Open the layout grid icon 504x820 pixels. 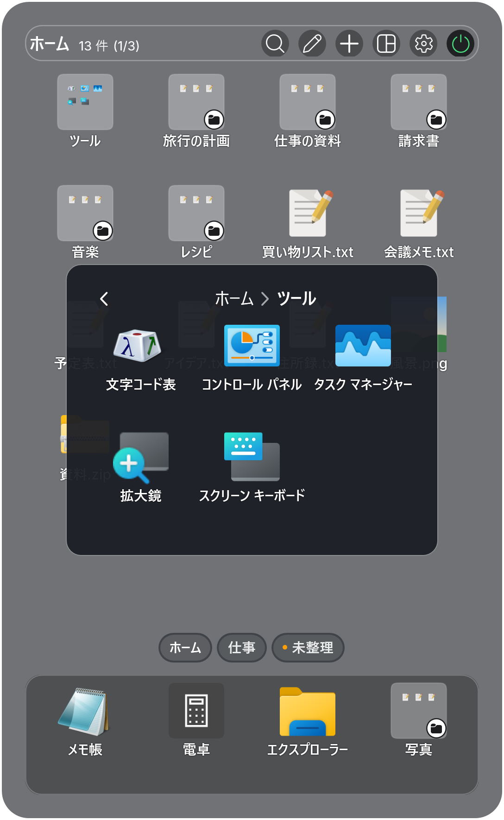click(386, 44)
